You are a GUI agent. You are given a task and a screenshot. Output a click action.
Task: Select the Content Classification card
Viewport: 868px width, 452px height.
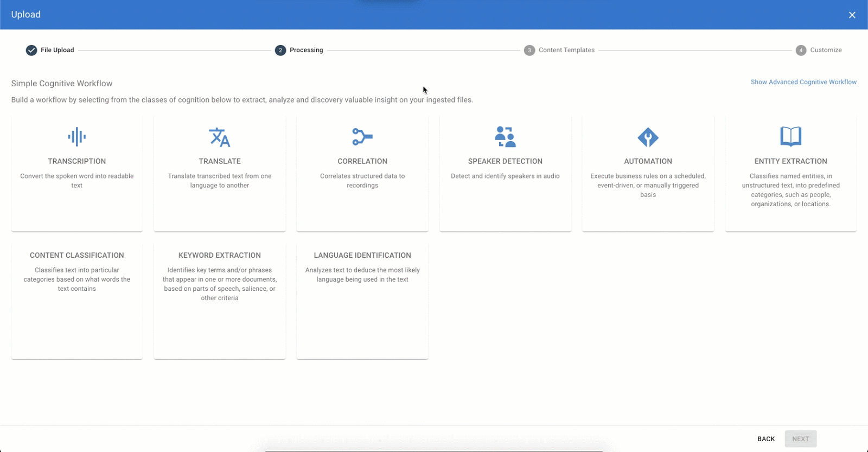pos(77,301)
